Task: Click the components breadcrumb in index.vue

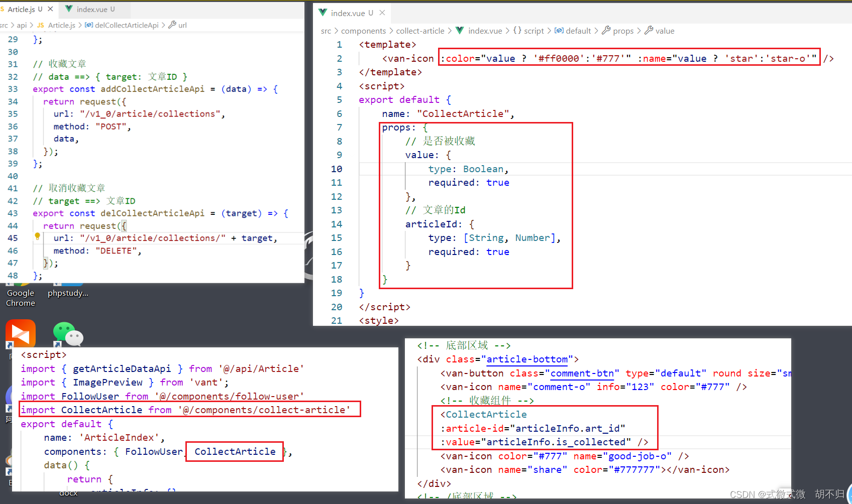Action: point(364,31)
